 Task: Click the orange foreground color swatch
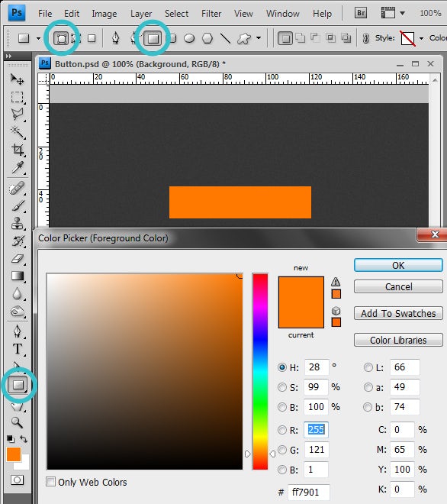14,454
